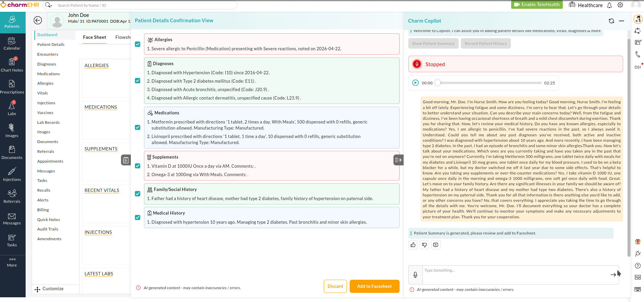Give thumbs down feedback on summary
Viewport: 644px width, 302px height.
[425, 245]
